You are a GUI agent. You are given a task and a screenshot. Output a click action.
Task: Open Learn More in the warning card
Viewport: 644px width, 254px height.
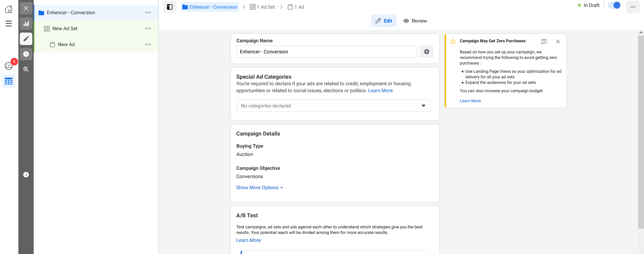pos(470,101)
